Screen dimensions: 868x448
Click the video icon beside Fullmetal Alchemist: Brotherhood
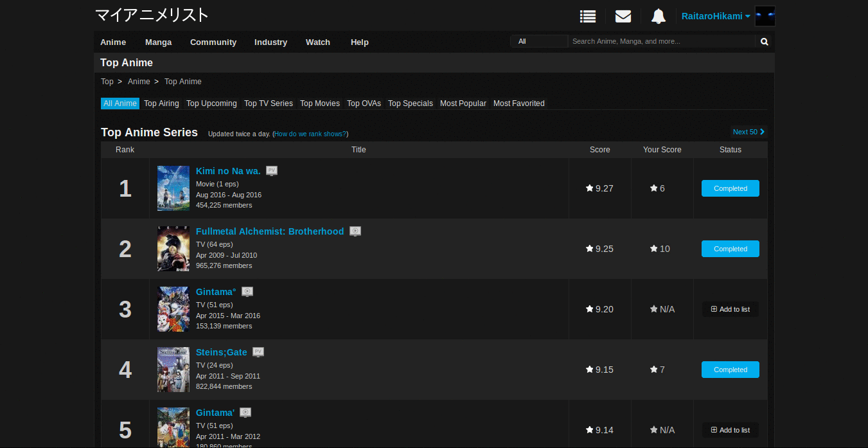355,231
